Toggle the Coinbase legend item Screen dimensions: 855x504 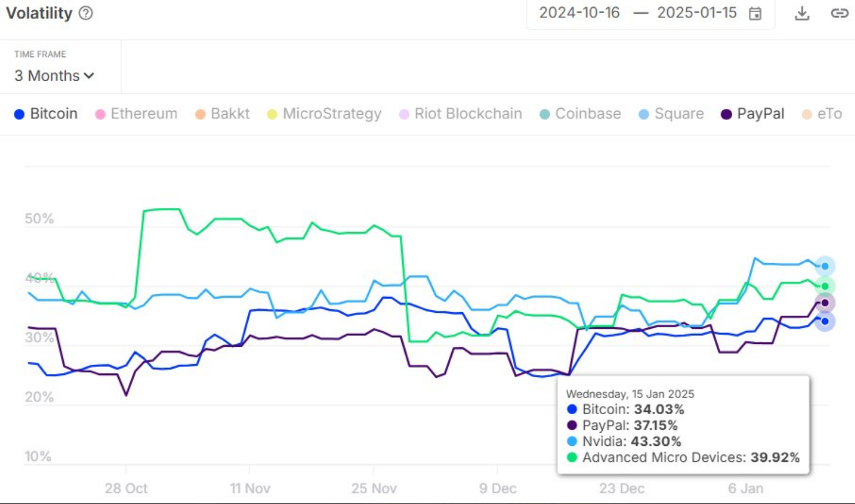580,114
